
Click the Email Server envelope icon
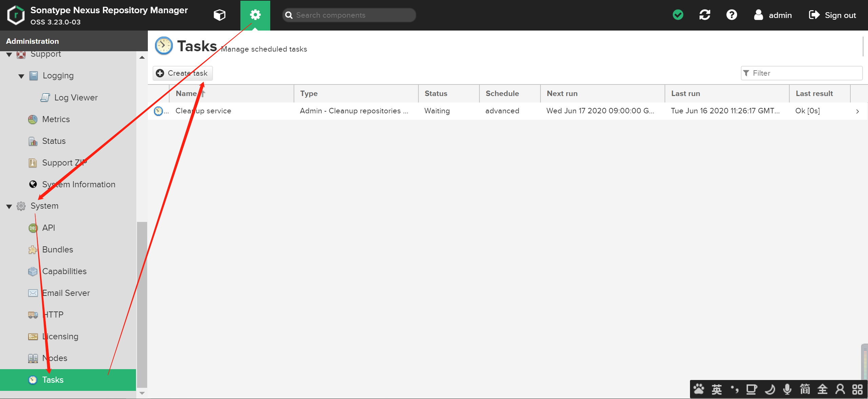pyautogui.click(x=33, y=293)
